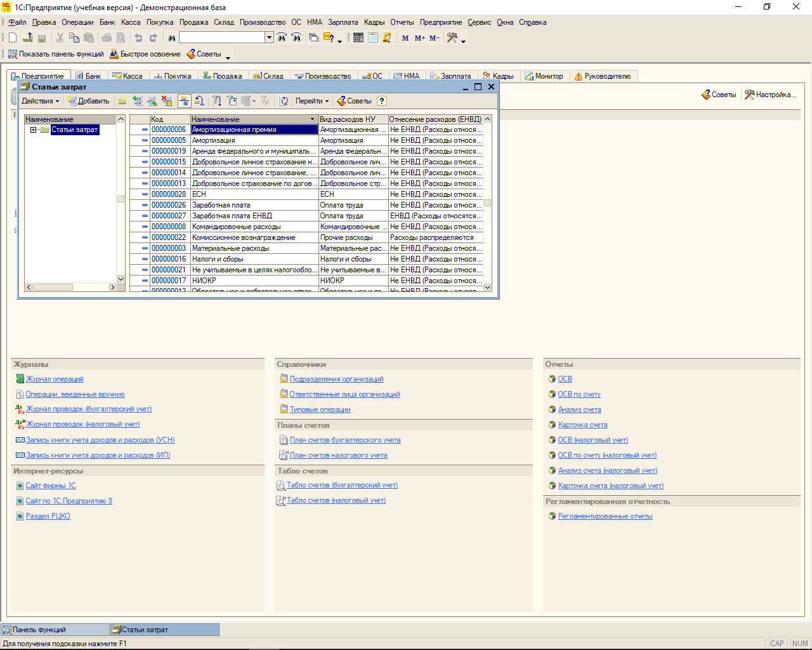
Task: Switch to Панель функций window in bottom taskbar
Action: coord(55,630)
